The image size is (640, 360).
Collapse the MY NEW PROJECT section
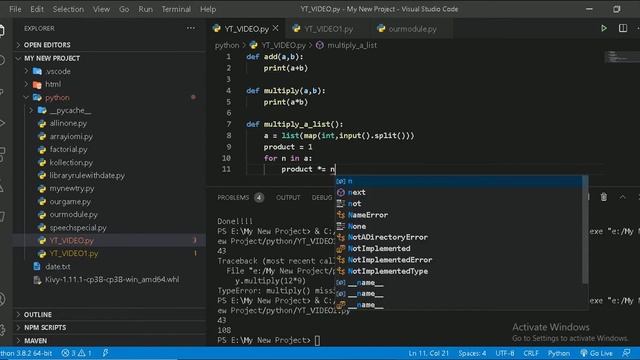[x=110, y=58]
